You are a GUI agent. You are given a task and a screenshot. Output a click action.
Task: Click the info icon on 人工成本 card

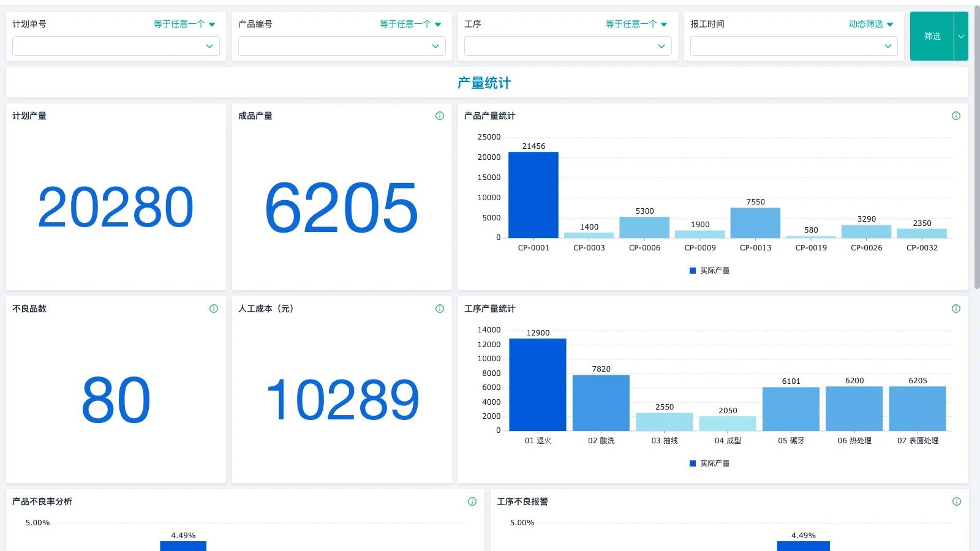click(439, 309)
